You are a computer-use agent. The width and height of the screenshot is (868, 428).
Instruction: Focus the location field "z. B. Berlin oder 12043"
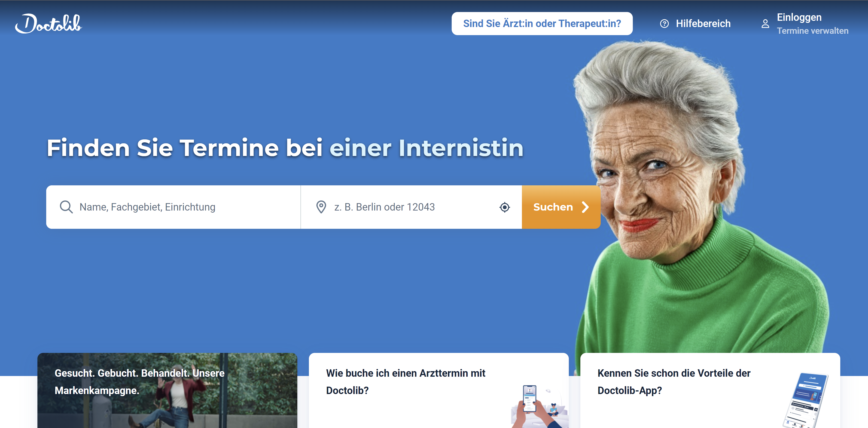(x=411, y=207)
